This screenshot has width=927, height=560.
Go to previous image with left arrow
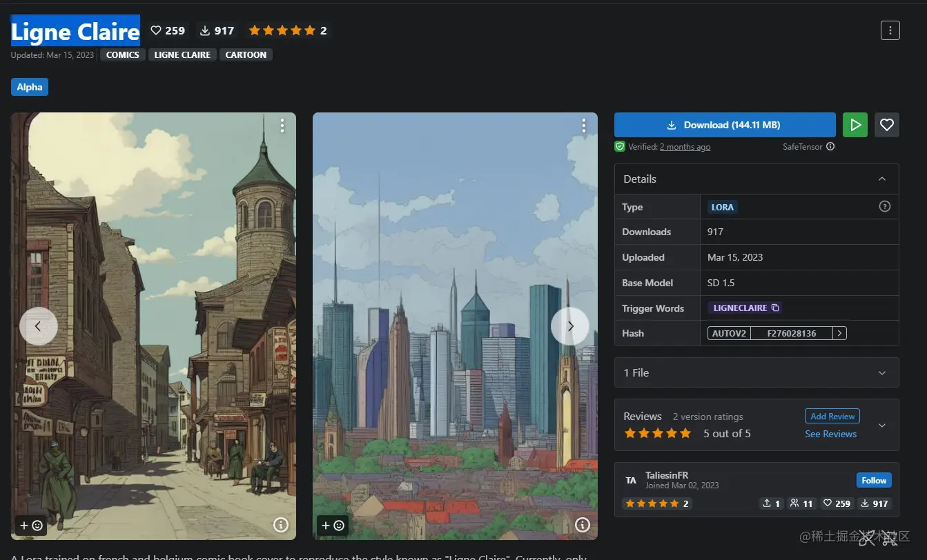38,326
